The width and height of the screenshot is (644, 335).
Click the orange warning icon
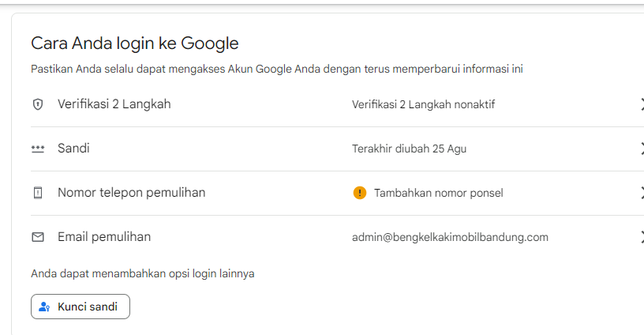click(x=359, y=193)
